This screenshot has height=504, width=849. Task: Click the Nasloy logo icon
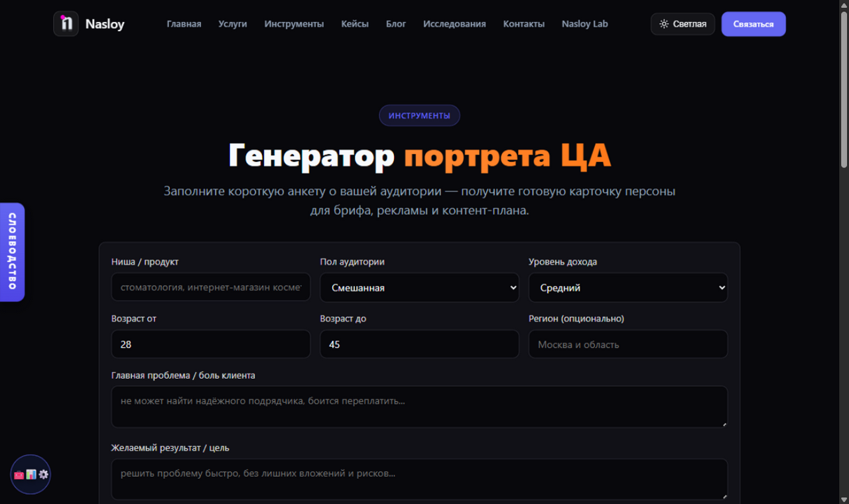click(x=66, y=24)
